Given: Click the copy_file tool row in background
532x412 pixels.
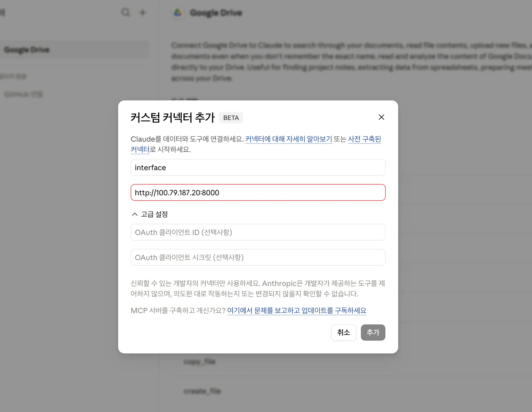Looking at the screenshot, I should point(200,362).
